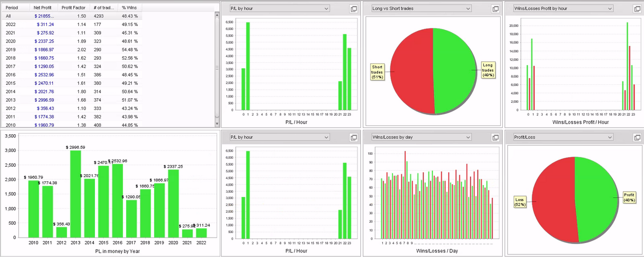
Task: Click the 2020 bar in PL by Year chart
Action: (x=173, y=204)
